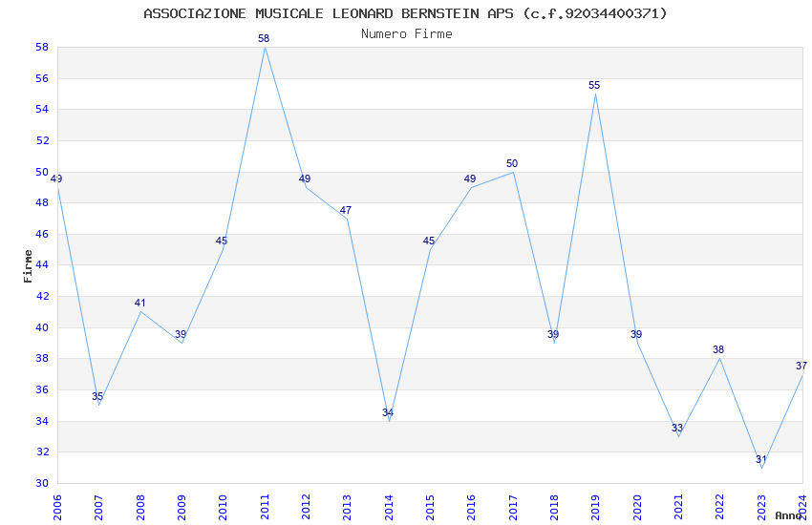The height and width of the screenshot is (525, 812).
Task: Click the x-axis year 2013
Action: point(348,507)
